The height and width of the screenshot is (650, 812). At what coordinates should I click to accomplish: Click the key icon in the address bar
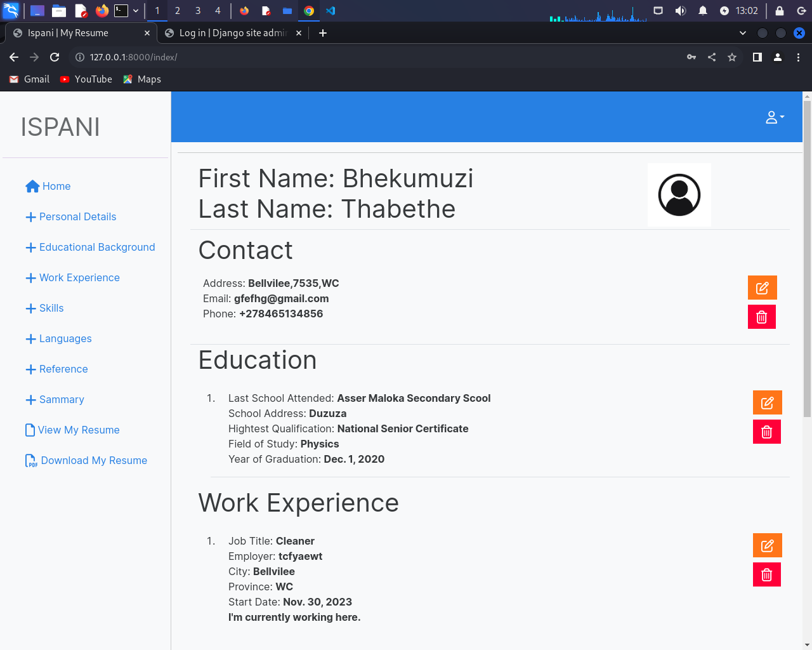coord(691,57)
